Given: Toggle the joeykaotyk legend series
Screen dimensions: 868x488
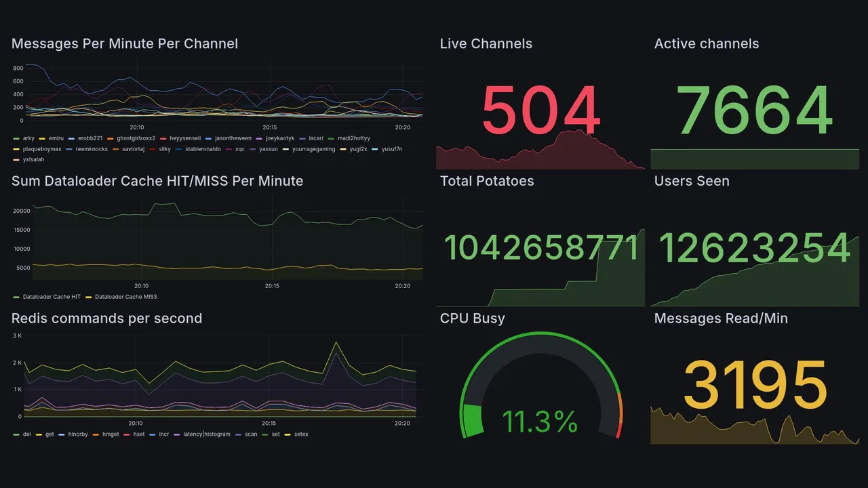Looking at the screenshot, I should tap(277, 138).
